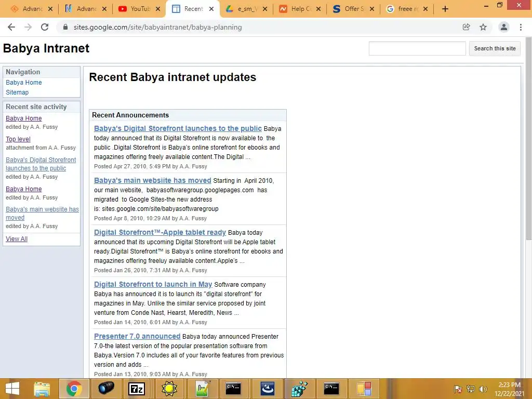The width and height of the screenshot is (532, 399).
Task: Click 'attachment from A.A. Fussy' text
Action: [41, 148]
